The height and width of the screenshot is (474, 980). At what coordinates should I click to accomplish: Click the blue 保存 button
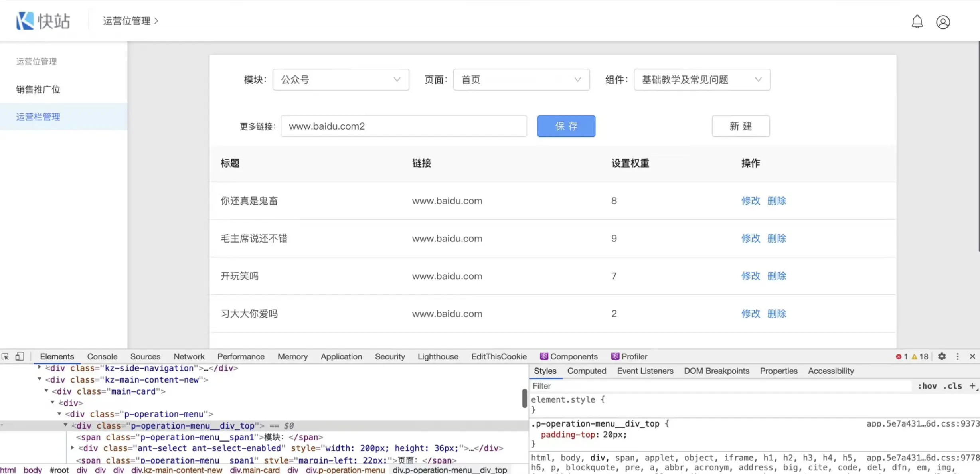pyautogui.click(x=566, y=126)
